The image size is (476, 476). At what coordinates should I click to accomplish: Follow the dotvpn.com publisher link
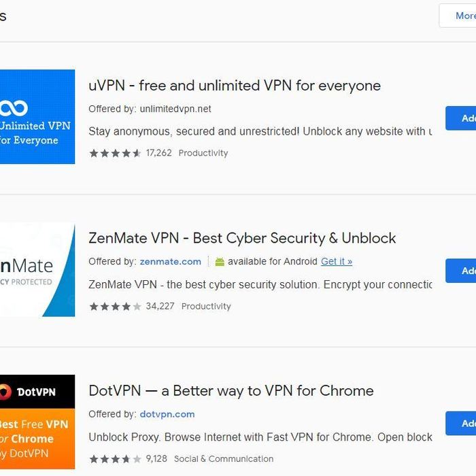[167, 414]
